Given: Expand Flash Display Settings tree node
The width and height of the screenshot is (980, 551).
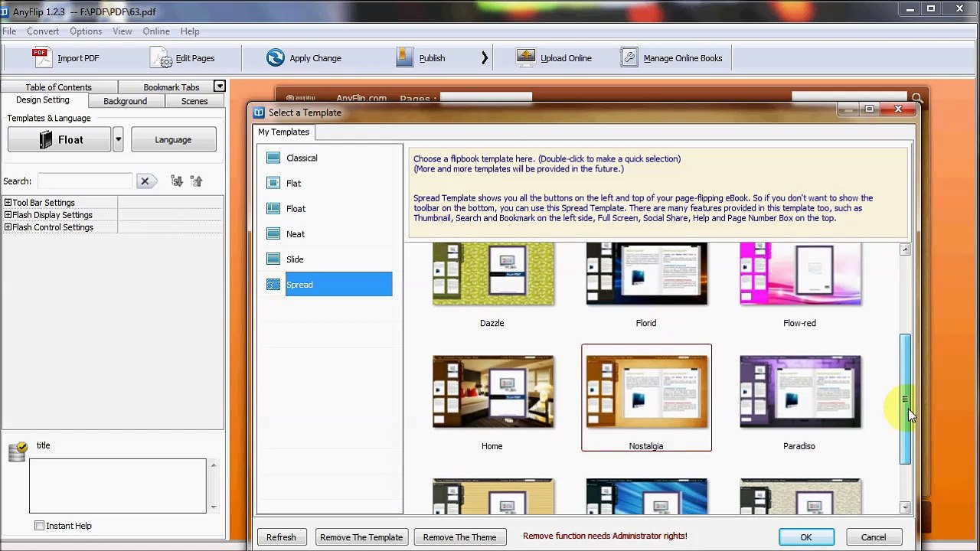Looking at the screenshot, I should 8,215.
